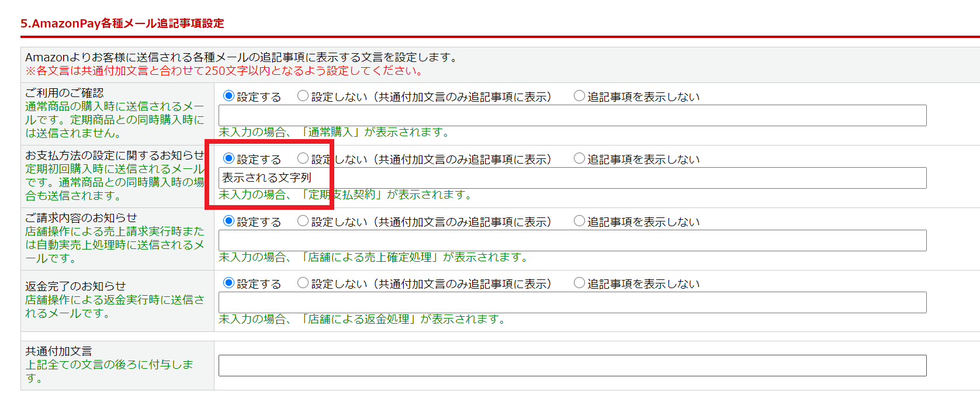The height and width of the screenshot is (405, 980).
Task: Click the green 上記全ての文言の後ろに付与します note
Action: pos(109,371)
